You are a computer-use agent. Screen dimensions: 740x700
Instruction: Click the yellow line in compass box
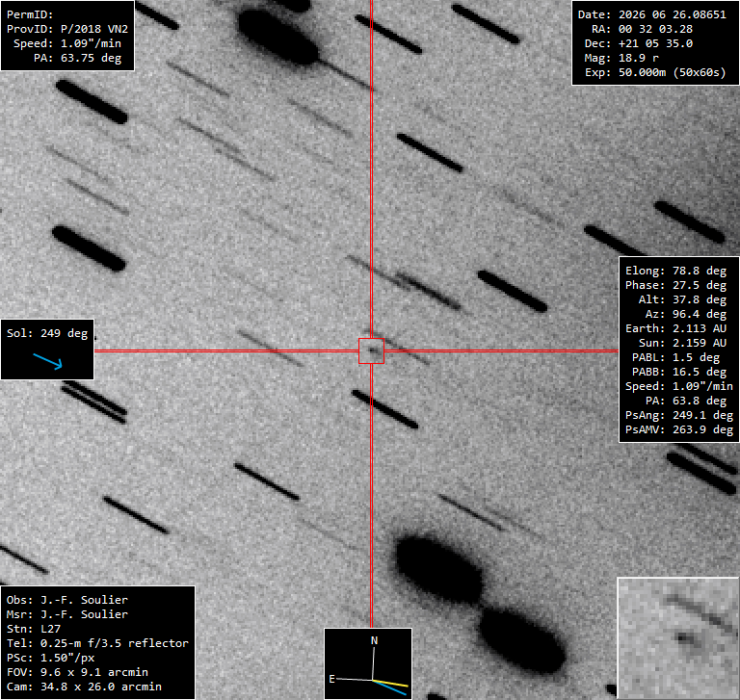[390, 683]
